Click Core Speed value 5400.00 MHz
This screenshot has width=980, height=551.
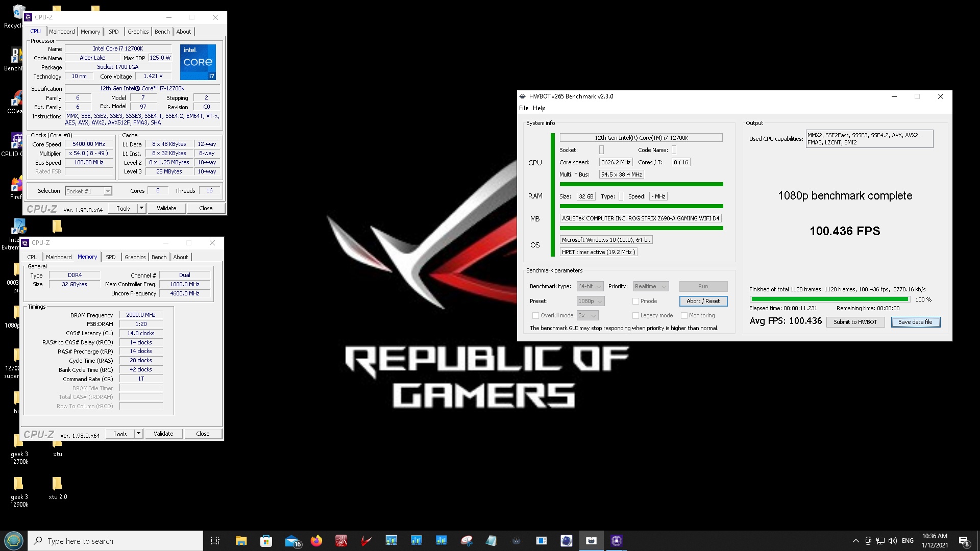click(x=89, y=144)
